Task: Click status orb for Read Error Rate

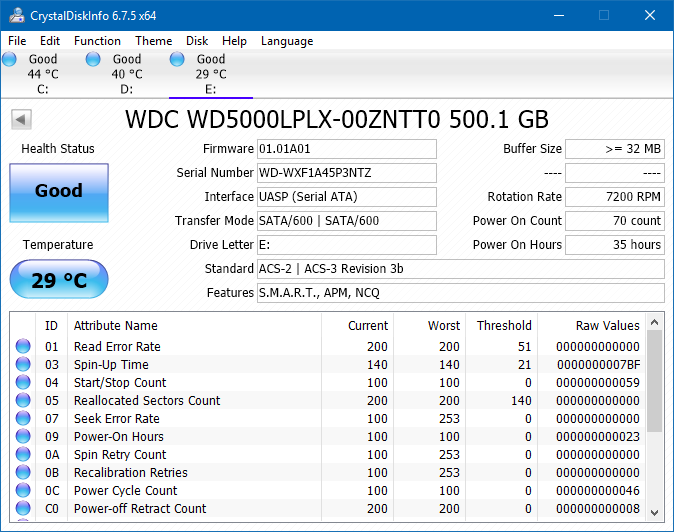Action: click(x=23, y=346)
